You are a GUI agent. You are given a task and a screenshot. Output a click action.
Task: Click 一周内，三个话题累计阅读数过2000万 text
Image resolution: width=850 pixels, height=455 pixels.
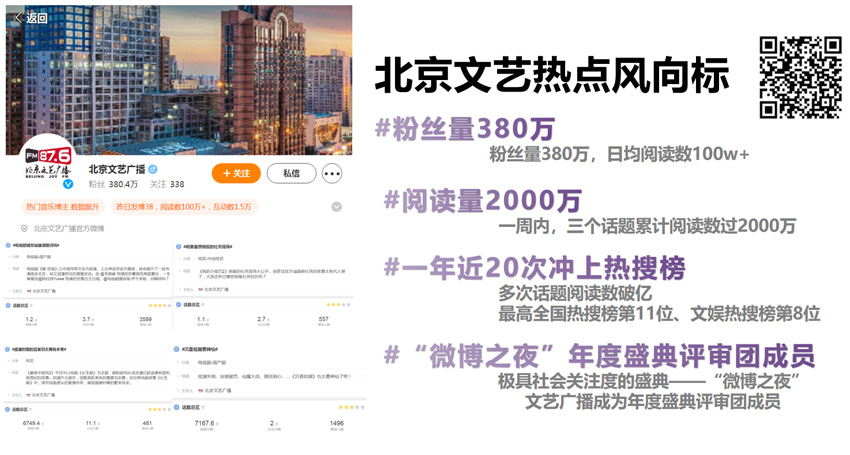click(x=647, y=226)
